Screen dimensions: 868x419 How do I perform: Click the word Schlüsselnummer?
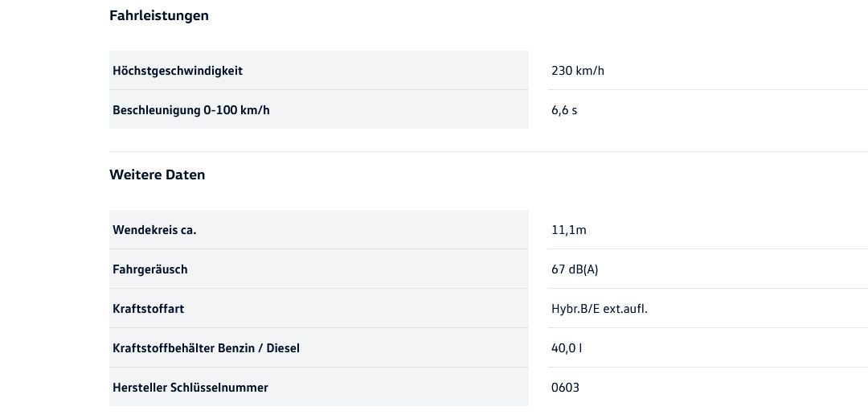[x=219, y=388]
